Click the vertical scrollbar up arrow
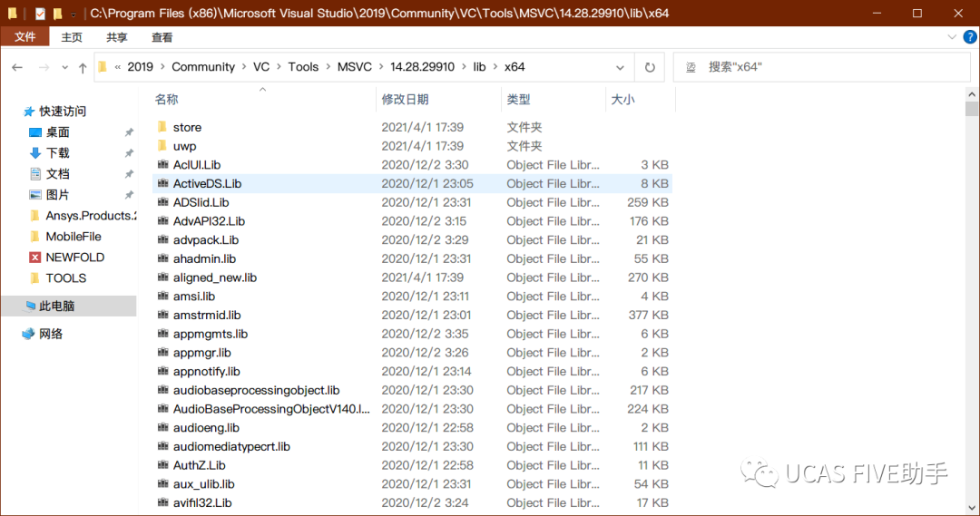 (972, 94)
